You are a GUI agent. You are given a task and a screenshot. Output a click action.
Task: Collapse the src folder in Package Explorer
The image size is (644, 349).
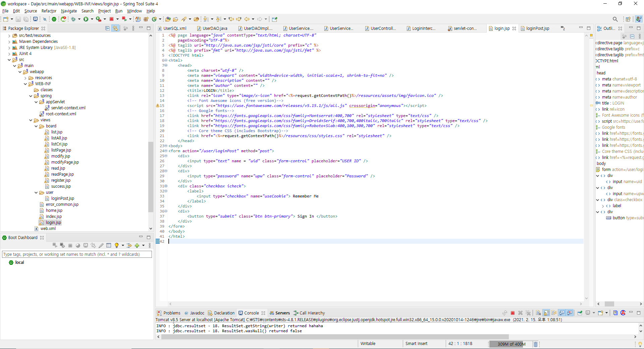pos(9,60)
